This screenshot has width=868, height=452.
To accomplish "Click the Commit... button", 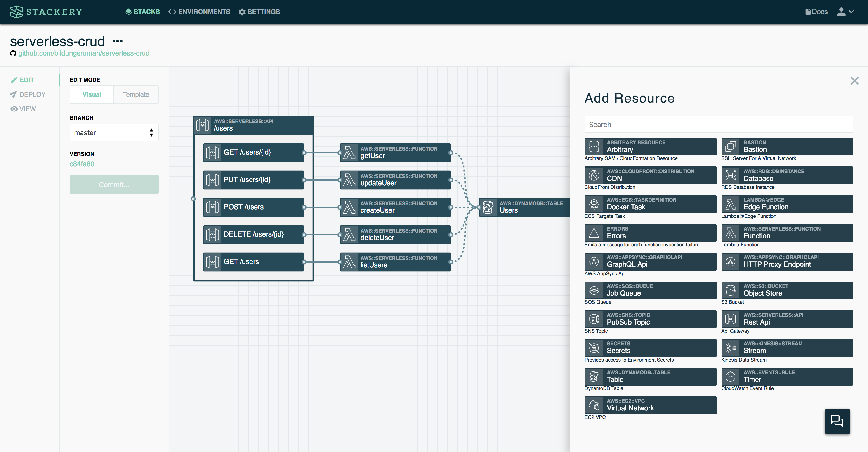I will (x=114, y=184).
